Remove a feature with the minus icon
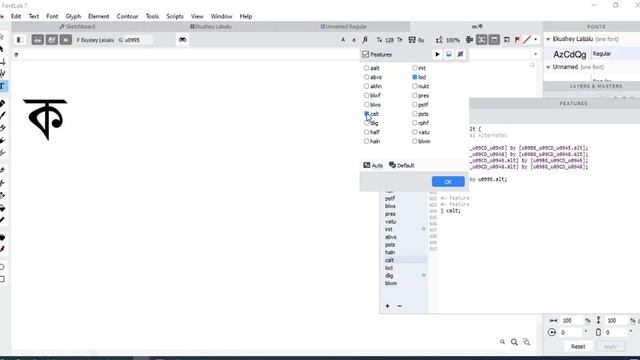The width and height of the screenshot is (640, 360). click(399, 306)
